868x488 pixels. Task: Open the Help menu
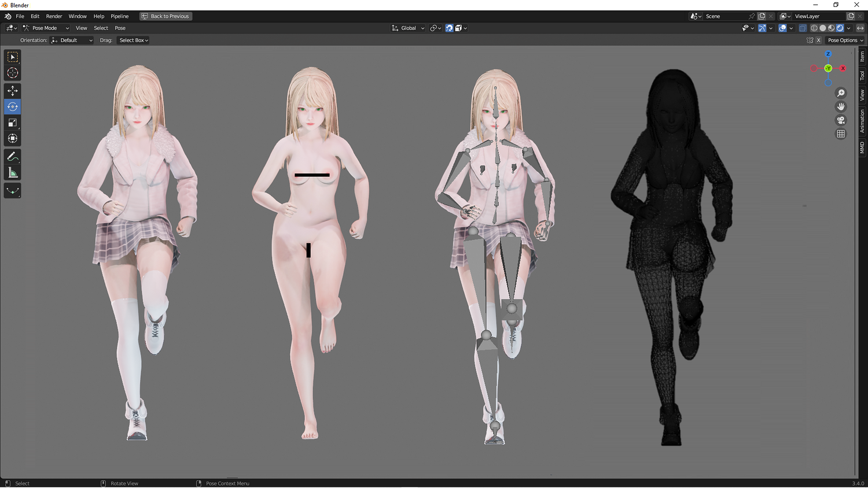click(99, 16)
